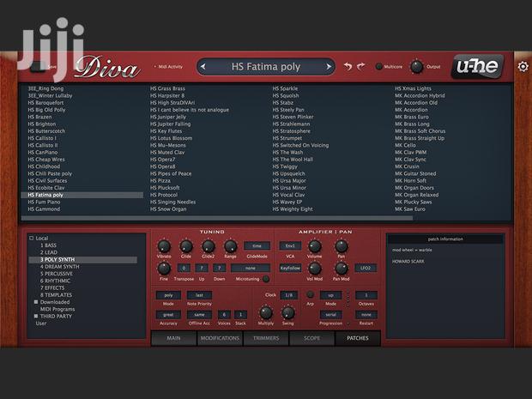The width and height of the screenshot is (532, 399).
Task: Click the Volume knob
Action: (x=315, y=246)
